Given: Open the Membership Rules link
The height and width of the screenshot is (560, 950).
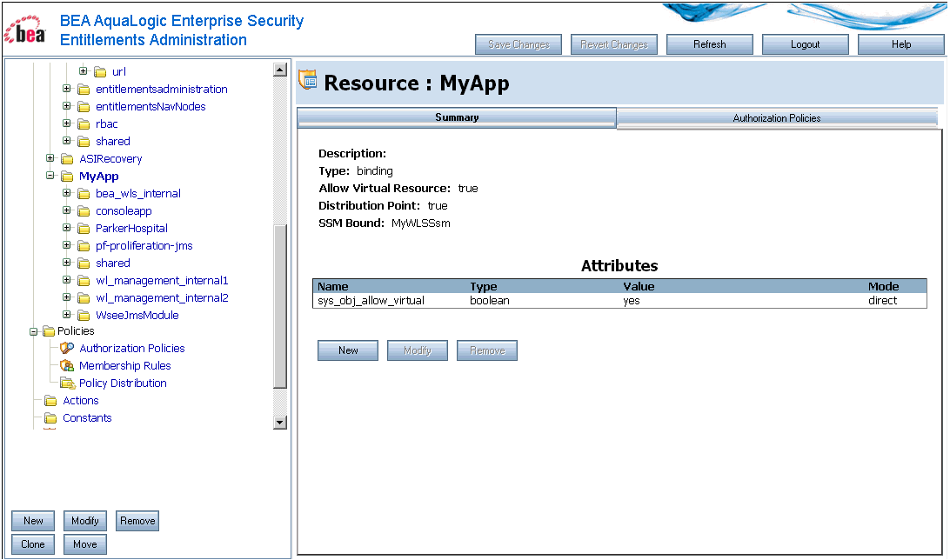Looking at the screenshot, I should pos(124,366).
